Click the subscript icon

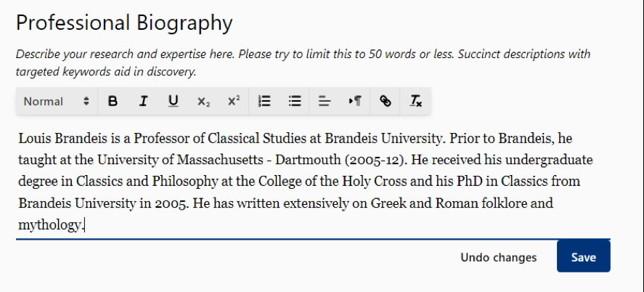[x=203, y=101]
